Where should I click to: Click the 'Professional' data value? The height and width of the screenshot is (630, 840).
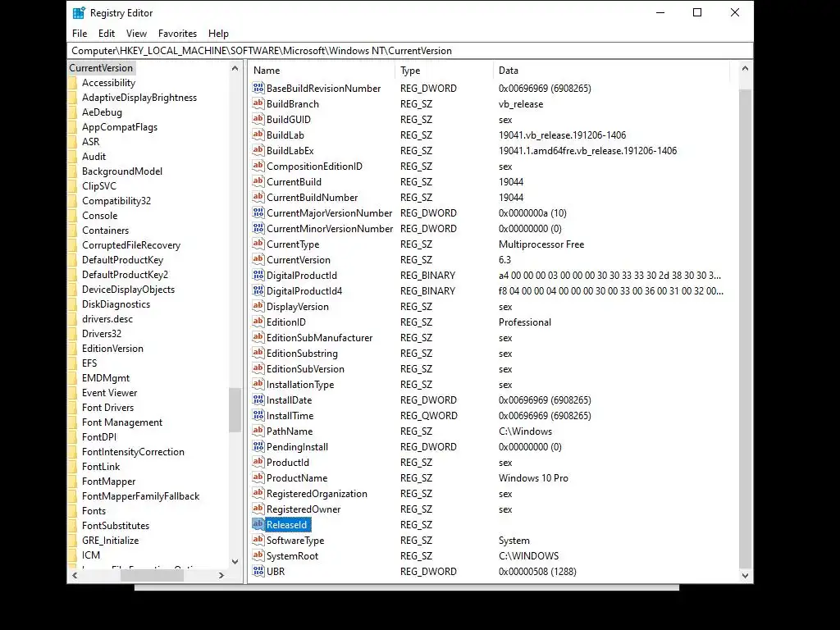click(524, 322)
